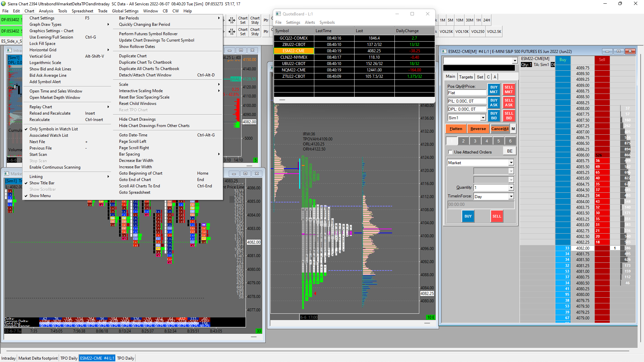Click the BUY MKT button
Viewport: 644px width, 362px height.
click(494, 89)
